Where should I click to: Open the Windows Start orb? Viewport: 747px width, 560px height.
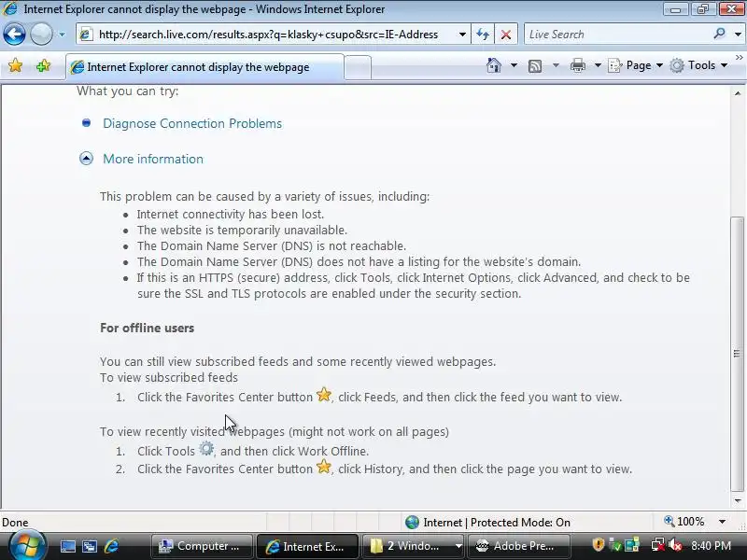27,546
